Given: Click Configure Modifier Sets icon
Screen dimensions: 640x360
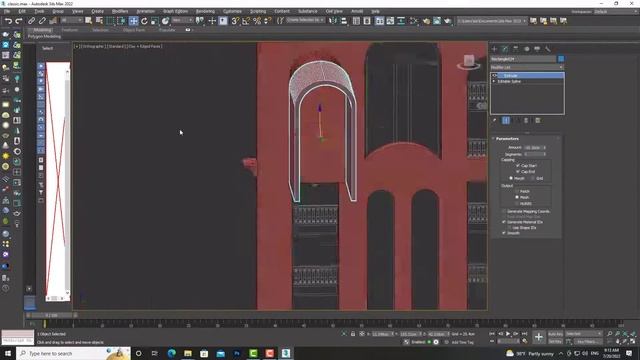Looking at the screenshot, I should 538,120.
